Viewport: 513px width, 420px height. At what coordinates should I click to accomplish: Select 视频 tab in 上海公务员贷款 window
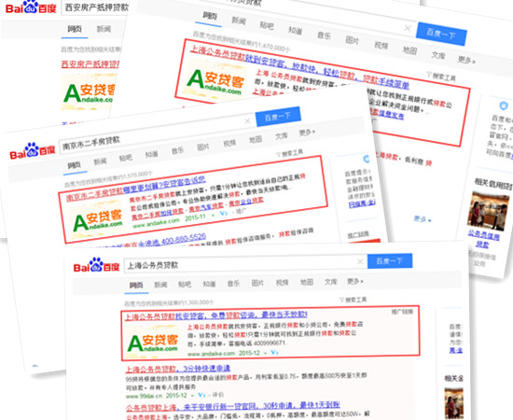pyautogui.click(x=282, y=282)
